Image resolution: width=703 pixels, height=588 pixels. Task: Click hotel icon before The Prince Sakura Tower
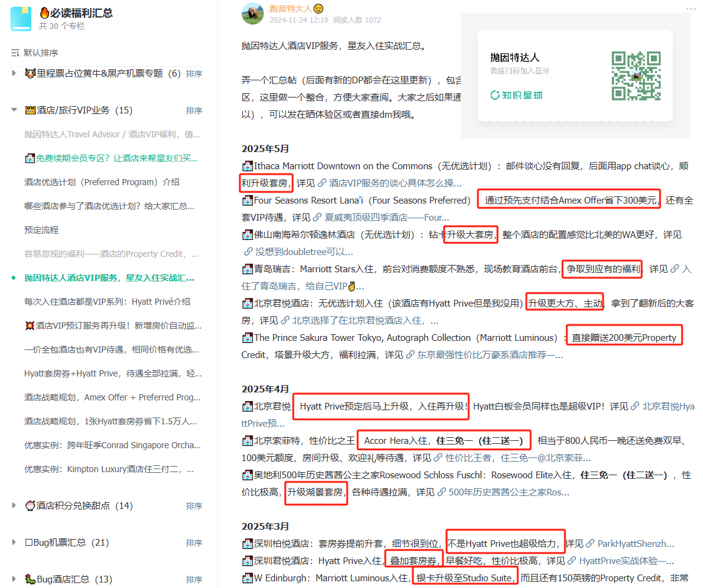pyautogui.click(x=247, y=337)
